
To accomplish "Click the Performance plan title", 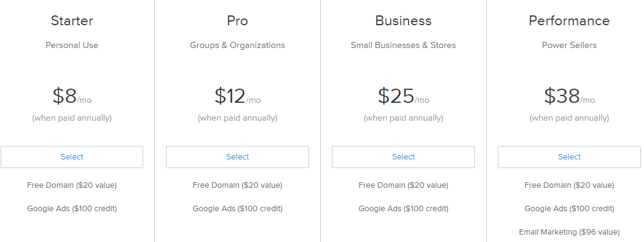I will click(x=569, y=20).
